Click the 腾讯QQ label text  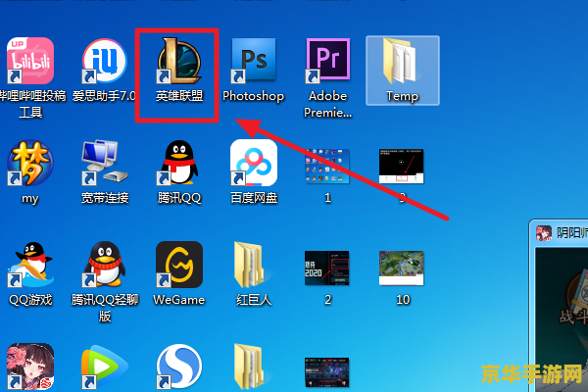click(x=179, y=198)
